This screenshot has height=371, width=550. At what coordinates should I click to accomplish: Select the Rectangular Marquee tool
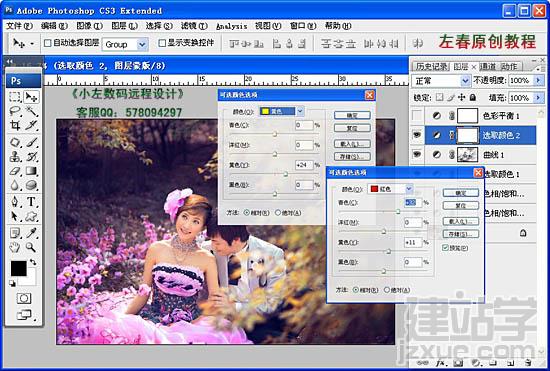15,97
